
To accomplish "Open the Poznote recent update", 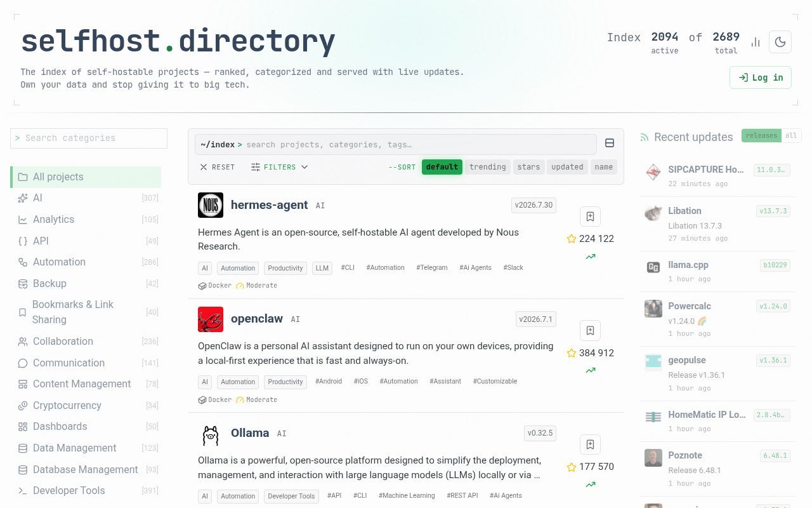I will 717,469.
